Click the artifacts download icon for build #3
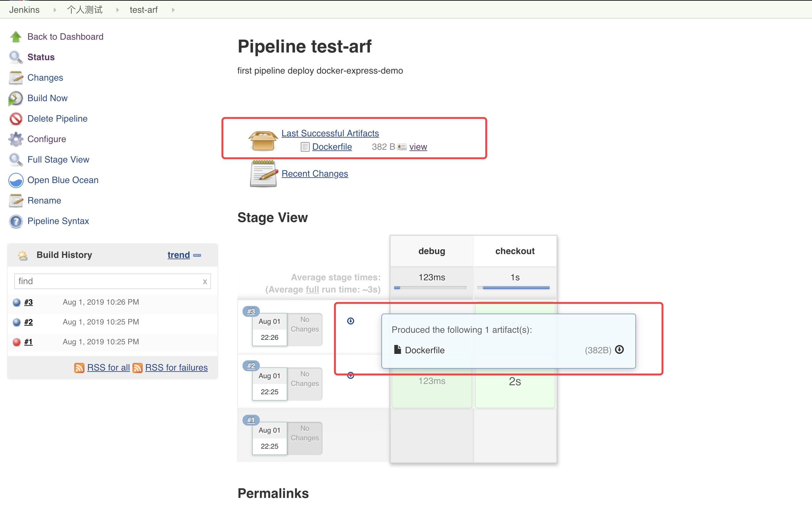812x512 pixels. tap(350, 321)
